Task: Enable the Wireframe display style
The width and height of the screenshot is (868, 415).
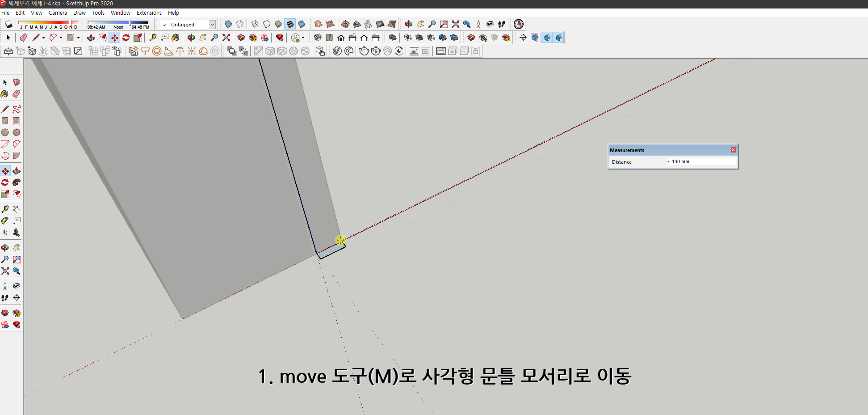Action: click(x=255, y=24)
